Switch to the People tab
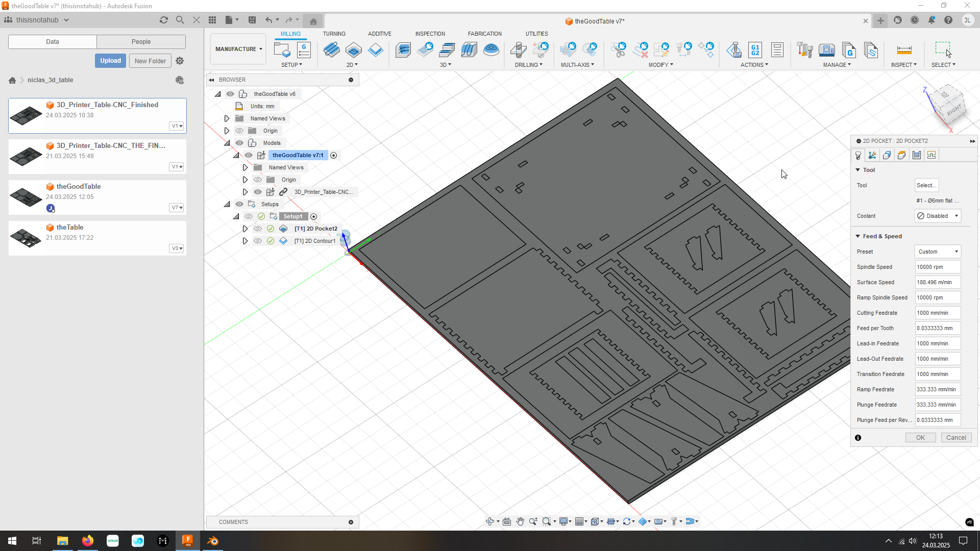 point(141,42)
